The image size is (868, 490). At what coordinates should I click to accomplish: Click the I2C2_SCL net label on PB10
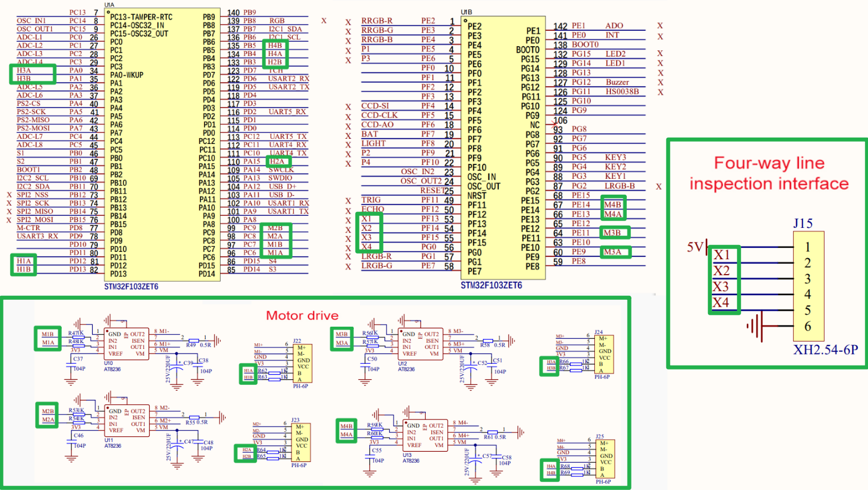pyautogui.click(x=33, y=178)
